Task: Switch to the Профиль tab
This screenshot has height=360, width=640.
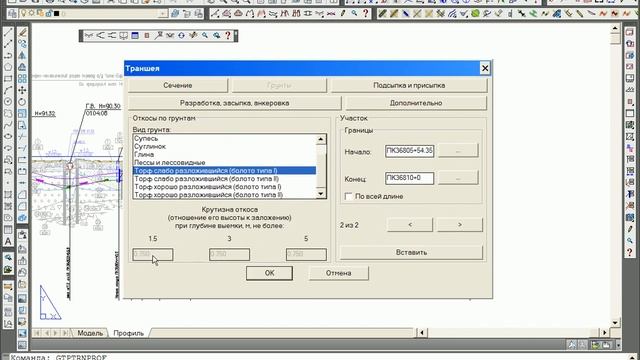Action: point(129,333)
